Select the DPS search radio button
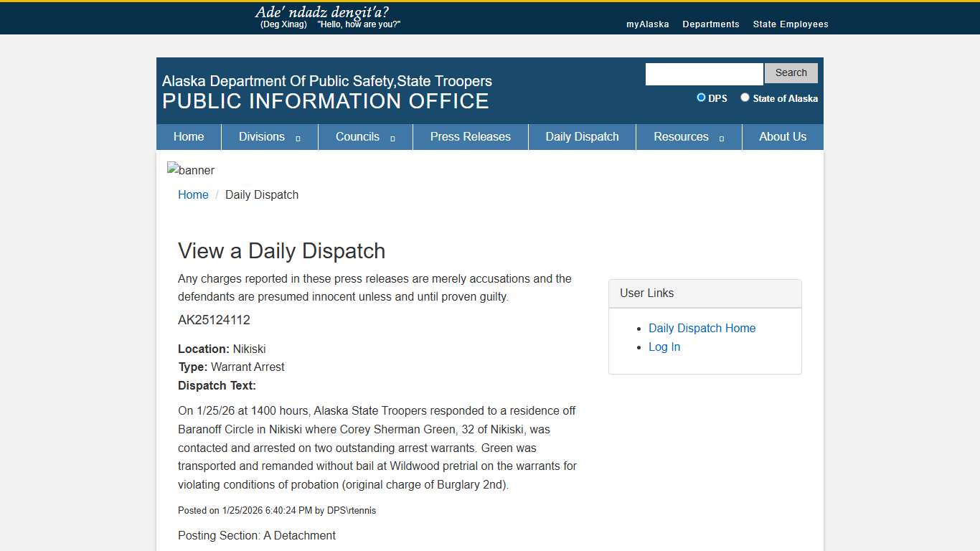This screenshot has width=980, height=551. pyautogui.click(x=700, y=98)
